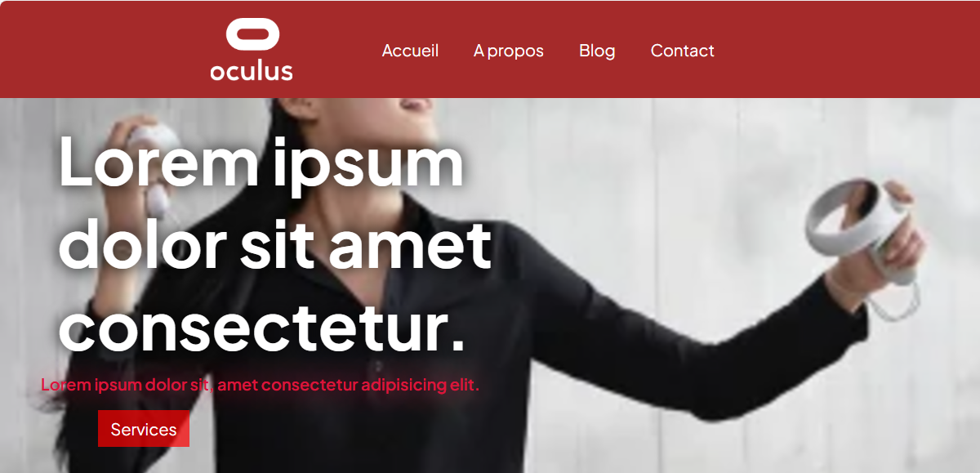This screenshot has width=980, height=473.
Task: Go to the A propos navigation link
Action: coord(509,51)
